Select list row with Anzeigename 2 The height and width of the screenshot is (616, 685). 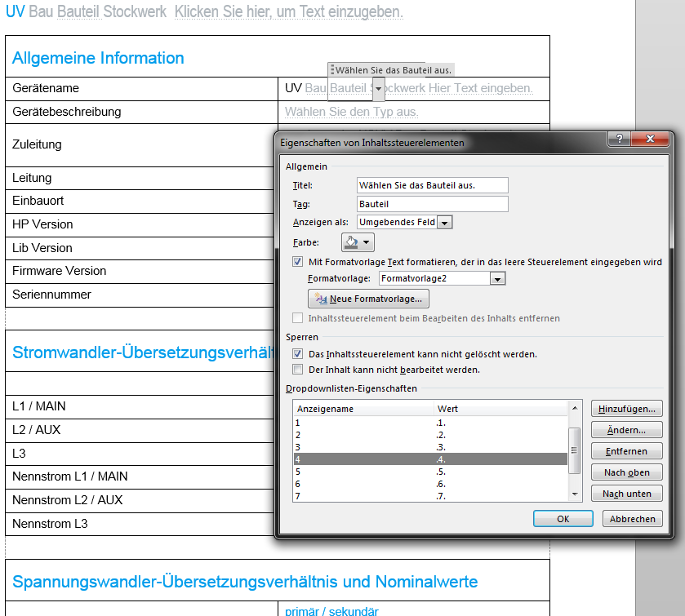pos(430,435)
